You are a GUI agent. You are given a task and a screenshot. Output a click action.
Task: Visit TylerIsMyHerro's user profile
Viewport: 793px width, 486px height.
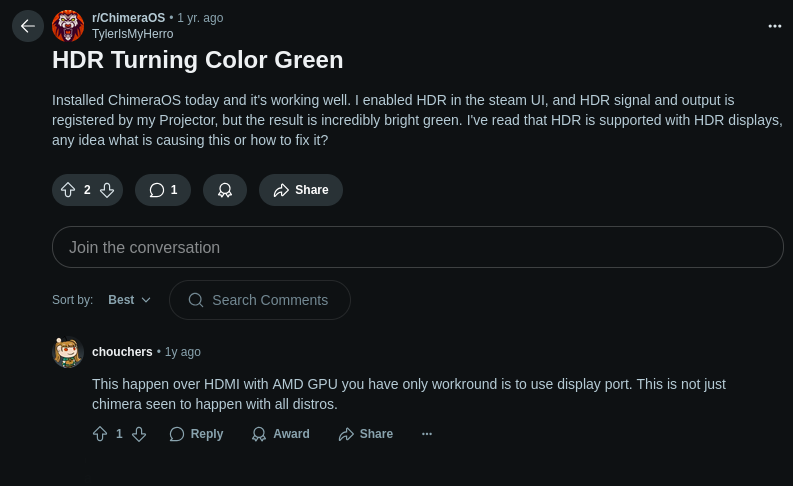[133, 34]
